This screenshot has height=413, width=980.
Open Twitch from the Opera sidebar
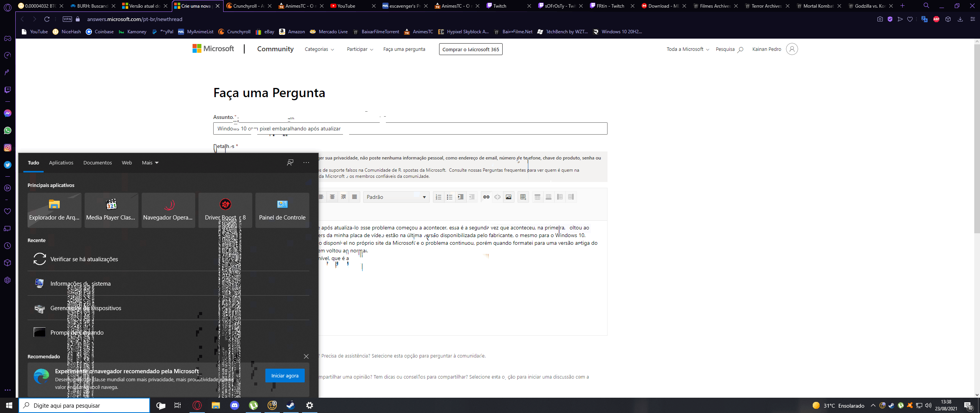click(x=8, y=90)
